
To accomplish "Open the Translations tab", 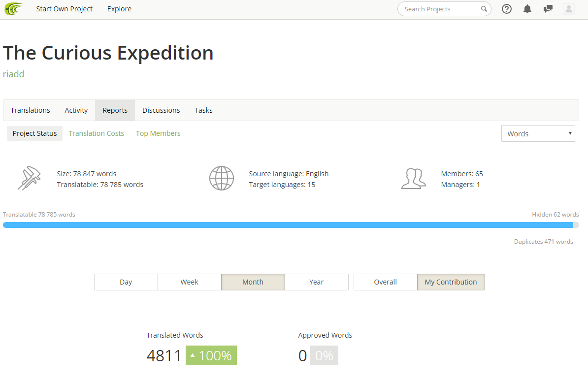I will click(x=31, y=110).
